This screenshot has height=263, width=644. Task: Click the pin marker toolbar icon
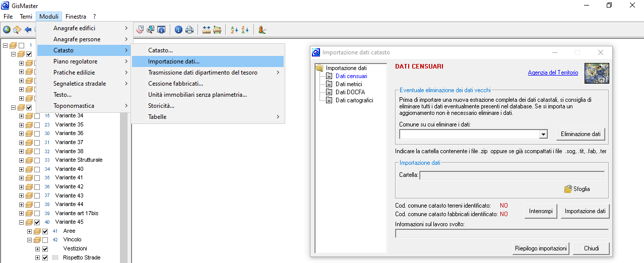tap(262, 30)
